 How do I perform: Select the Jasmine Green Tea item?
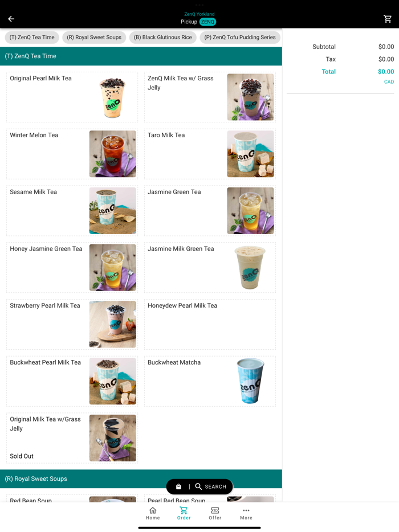(x=210, y=211)
